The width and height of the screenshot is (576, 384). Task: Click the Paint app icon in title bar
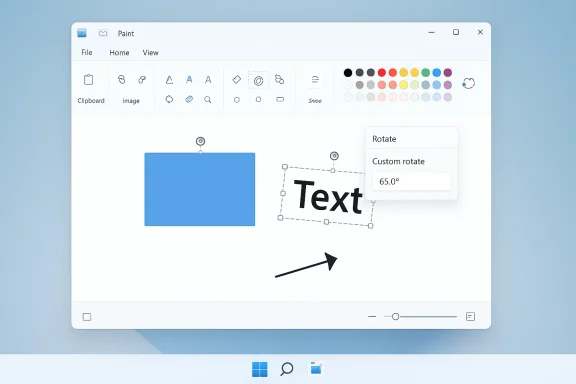click(x=82, y=33)
